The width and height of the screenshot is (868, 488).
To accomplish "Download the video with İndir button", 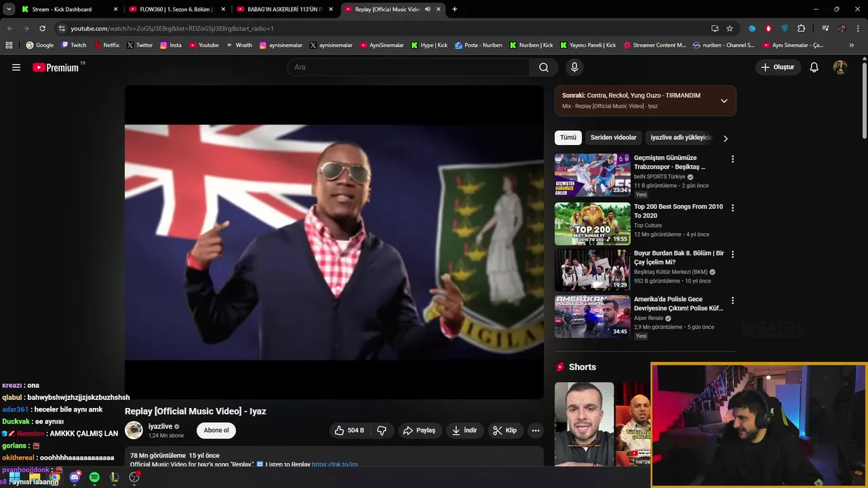I will pyautogui.click(x=465, y=430).
